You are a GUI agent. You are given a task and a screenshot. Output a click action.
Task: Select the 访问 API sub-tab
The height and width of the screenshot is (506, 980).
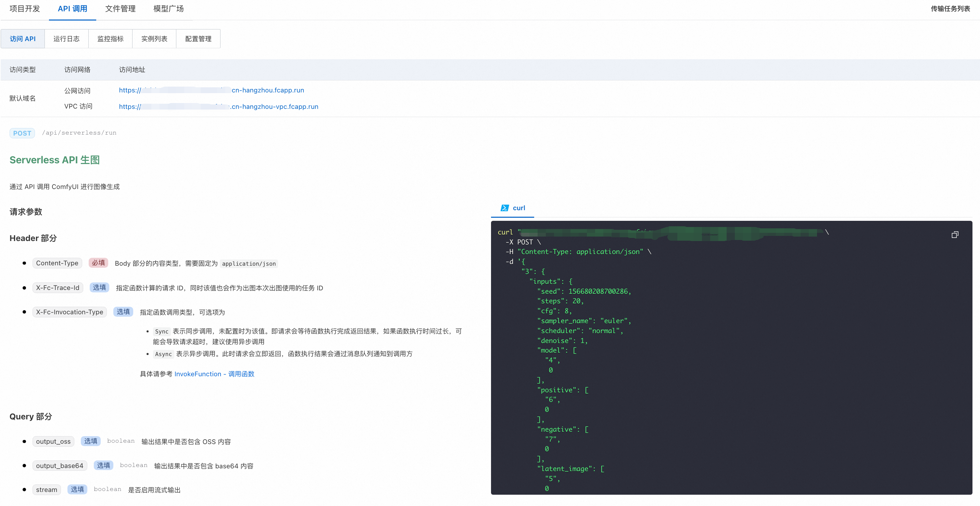(x=23, y=39)
